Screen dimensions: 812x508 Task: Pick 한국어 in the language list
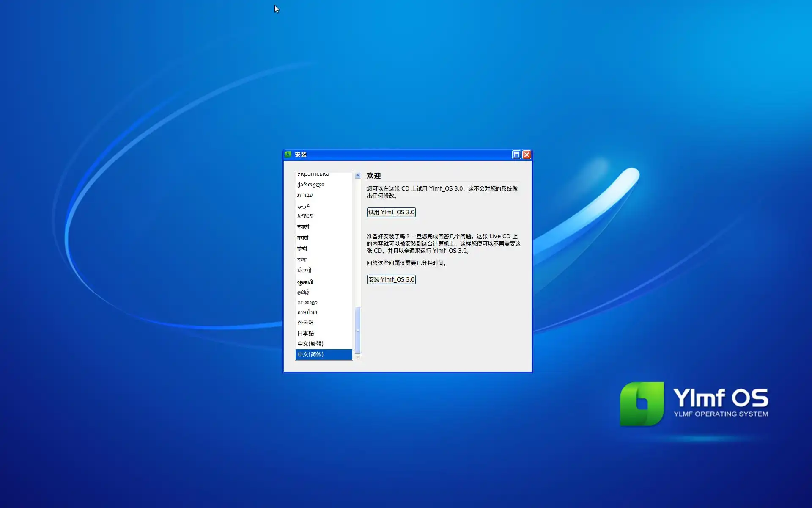click(x=305, y=323)
